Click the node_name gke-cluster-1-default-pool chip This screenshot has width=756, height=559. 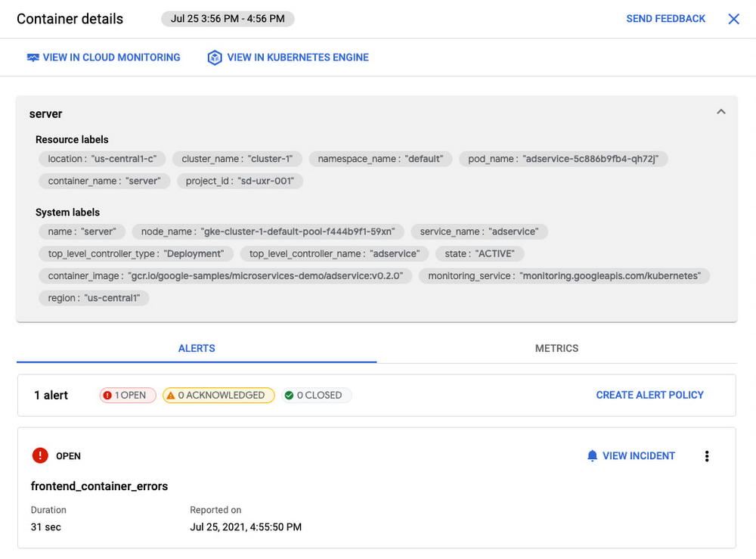[268, 231]
